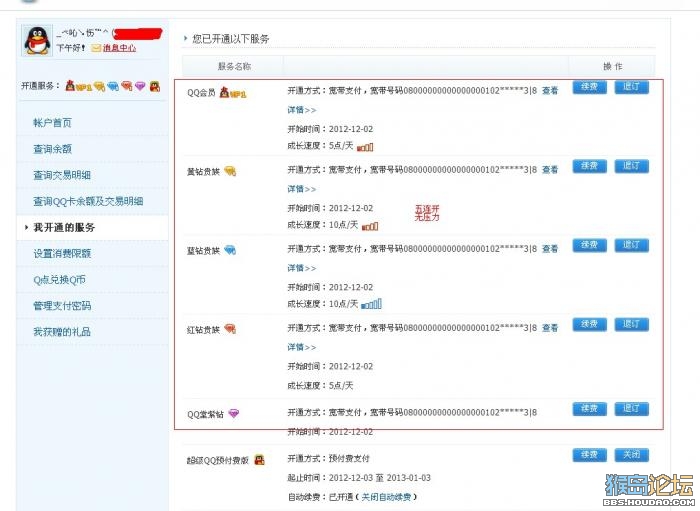
Task: Renew the QQ堂紫钻 service with 续费
Action: (x=589, y=409)
